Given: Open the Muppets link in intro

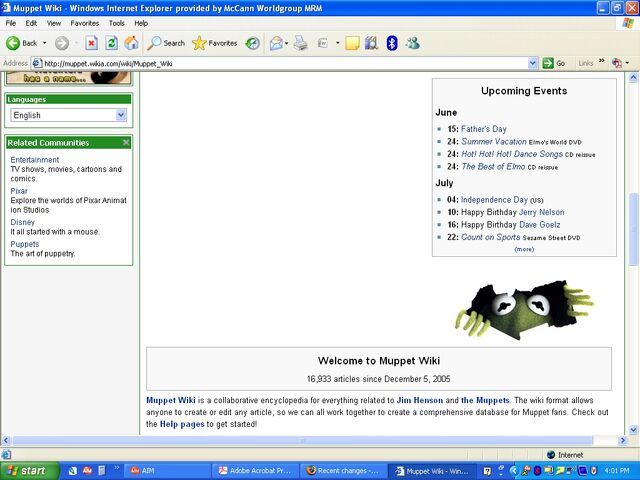Looking at the screenshot, I should [x=485, y=400].
